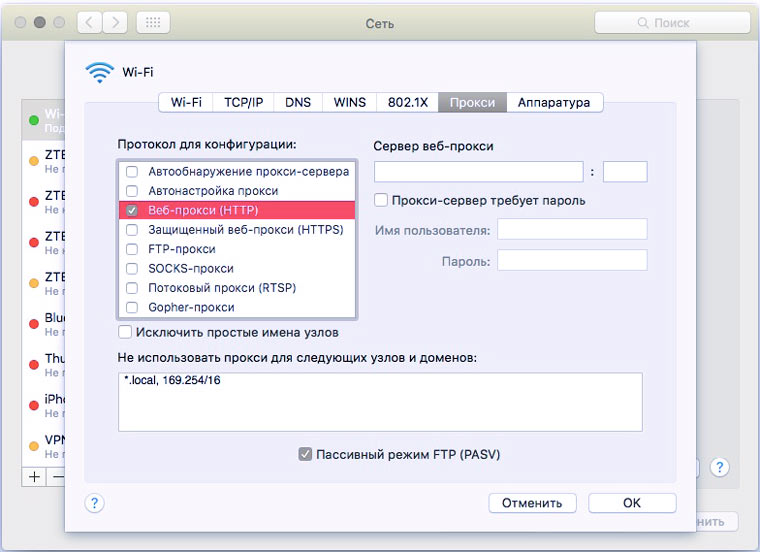Uncheck Пассивный режим FTP (PASV)
The height and width of the screenshot is (552, 760).
click(305, 454)
